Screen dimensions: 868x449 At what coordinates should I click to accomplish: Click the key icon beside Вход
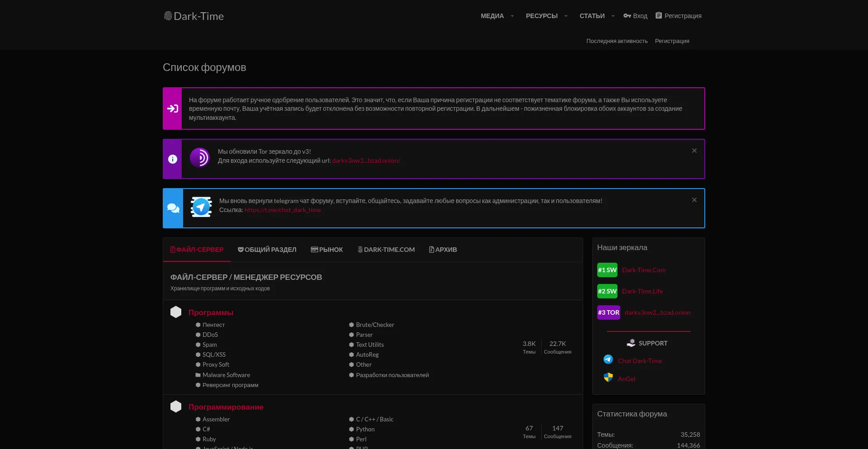point(627,16)
